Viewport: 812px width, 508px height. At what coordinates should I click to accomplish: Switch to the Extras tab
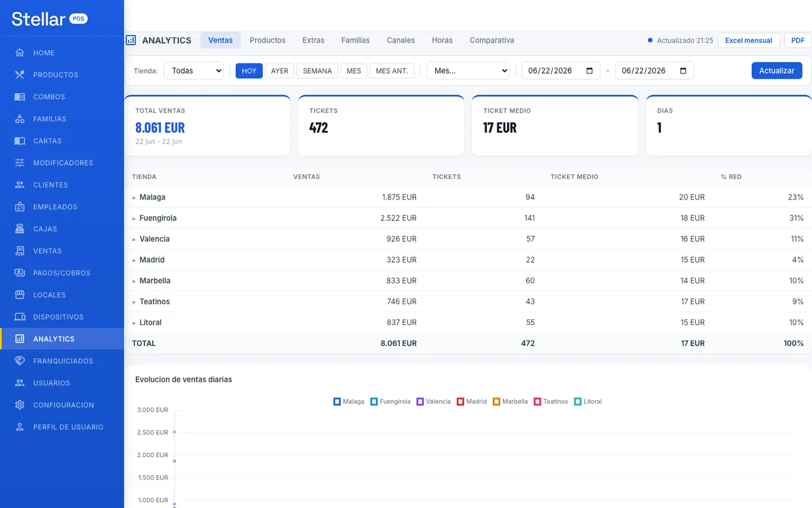pyautogui.click(x=313, y=40)
